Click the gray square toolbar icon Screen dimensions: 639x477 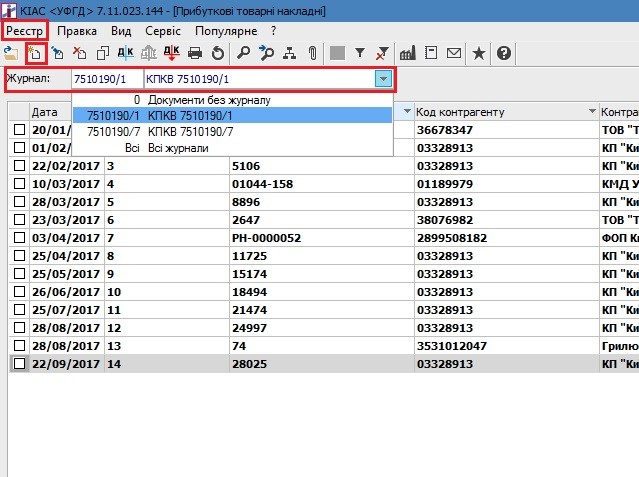tap(337, 53)
